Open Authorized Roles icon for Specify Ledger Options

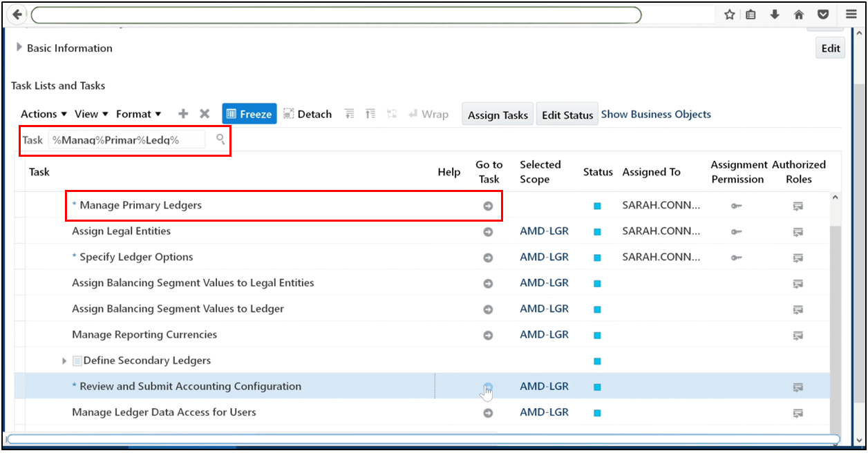tap(798, 256)
